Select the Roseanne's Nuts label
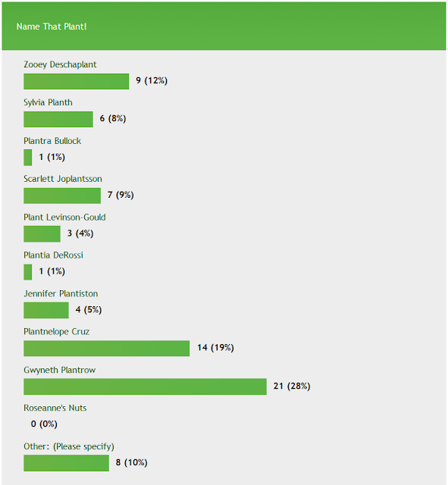Screen dimensions: 448x485 click(x=55, y=408)
